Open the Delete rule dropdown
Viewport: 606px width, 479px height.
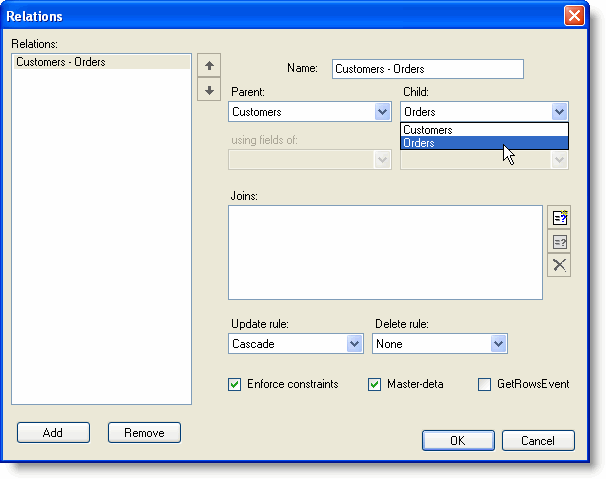tap(498, 344)
